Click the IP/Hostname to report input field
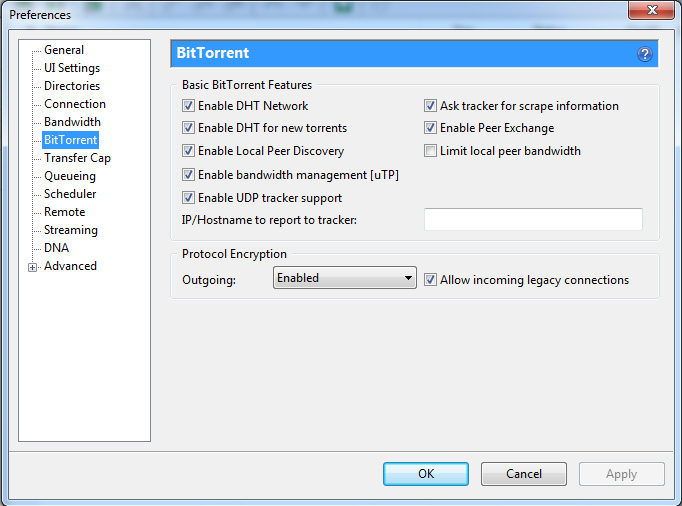 [x=533, y=219]
